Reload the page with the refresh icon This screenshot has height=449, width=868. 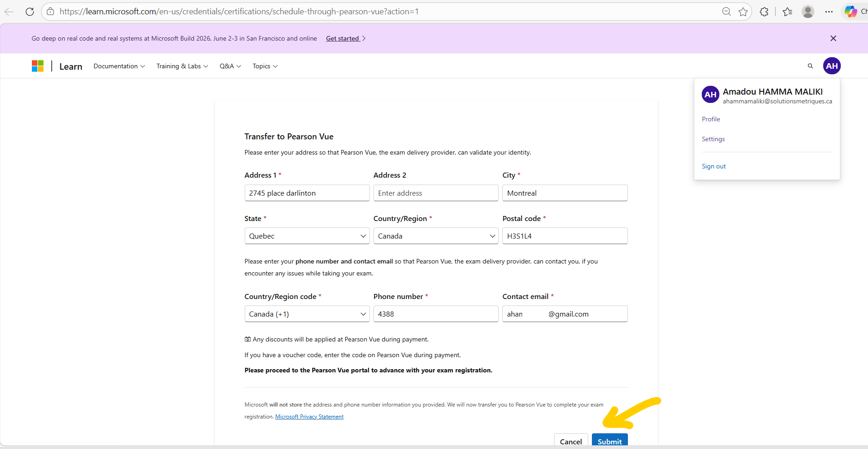(x=30, y=12)
